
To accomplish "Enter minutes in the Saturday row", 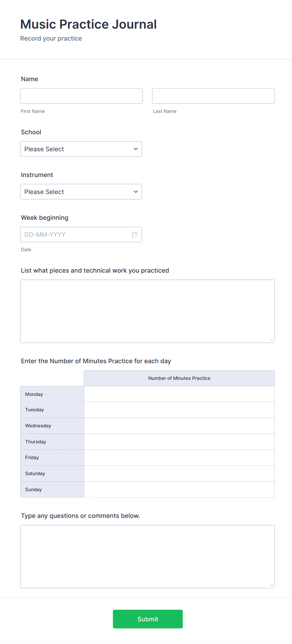I will 179,473.
